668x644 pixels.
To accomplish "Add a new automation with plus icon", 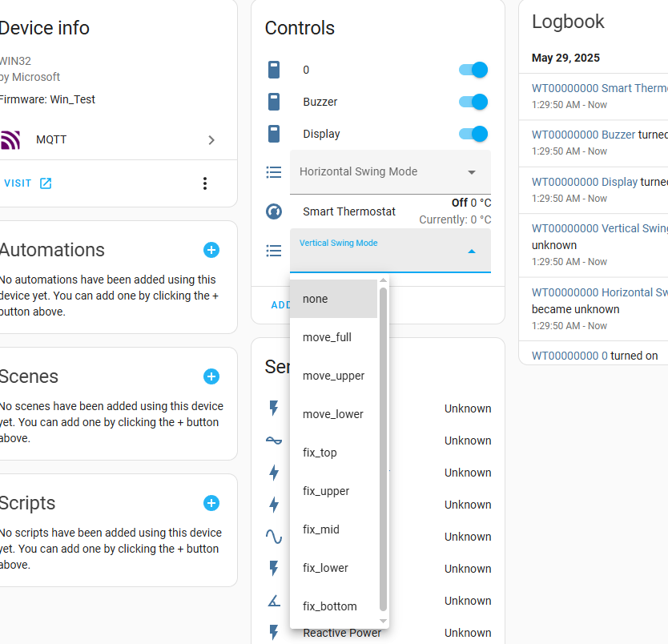I will [211, 250].
